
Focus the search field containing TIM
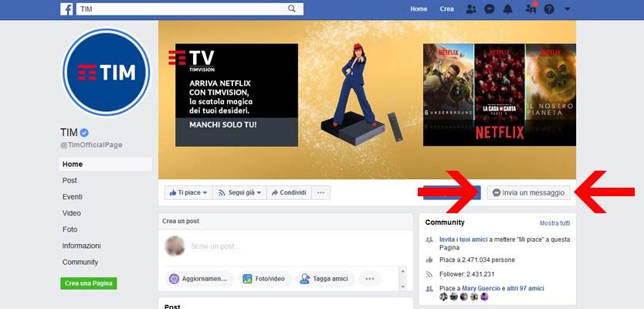point(178,9)
